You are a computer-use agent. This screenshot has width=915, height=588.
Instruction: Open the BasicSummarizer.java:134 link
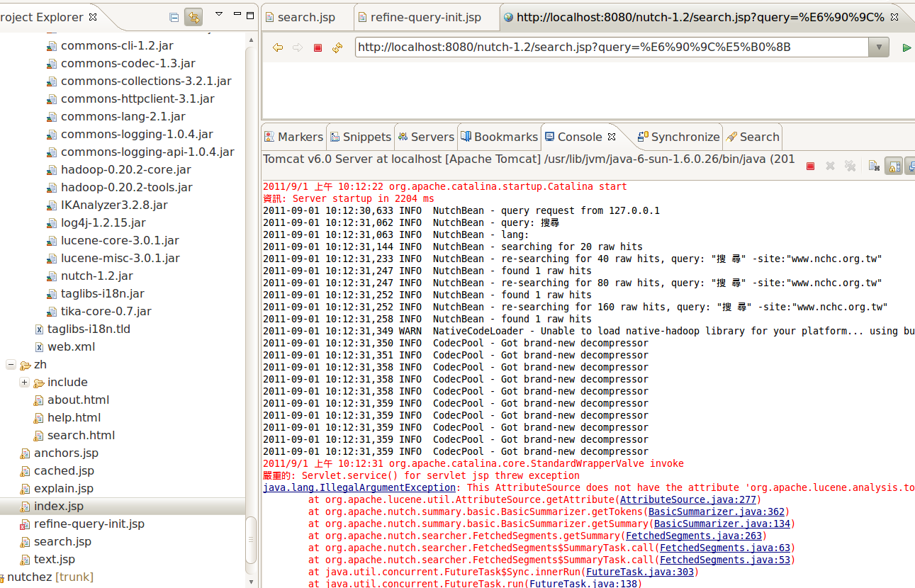pyautogui.click(x=722, y=524)
